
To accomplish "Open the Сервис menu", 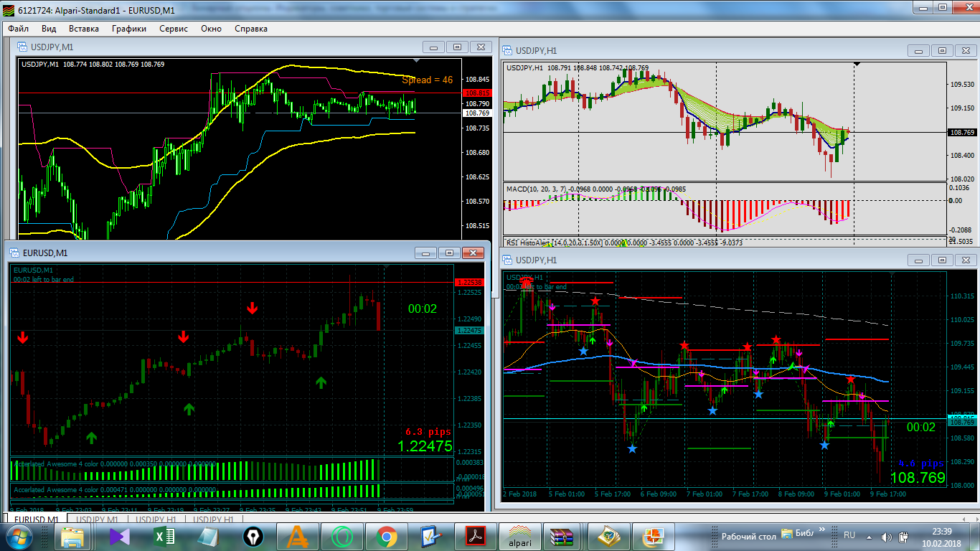I will [x=174, y=29].
